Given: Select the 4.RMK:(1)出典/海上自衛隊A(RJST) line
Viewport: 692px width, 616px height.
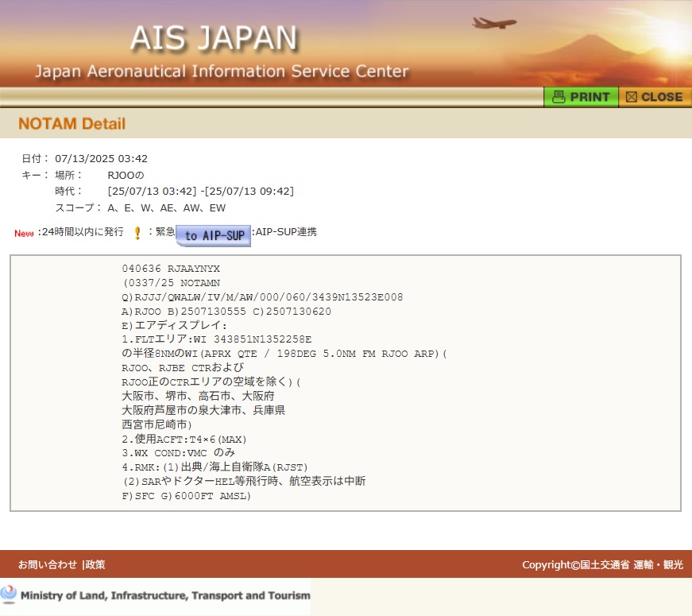Looking at the screenshot, I should (215, 467).
